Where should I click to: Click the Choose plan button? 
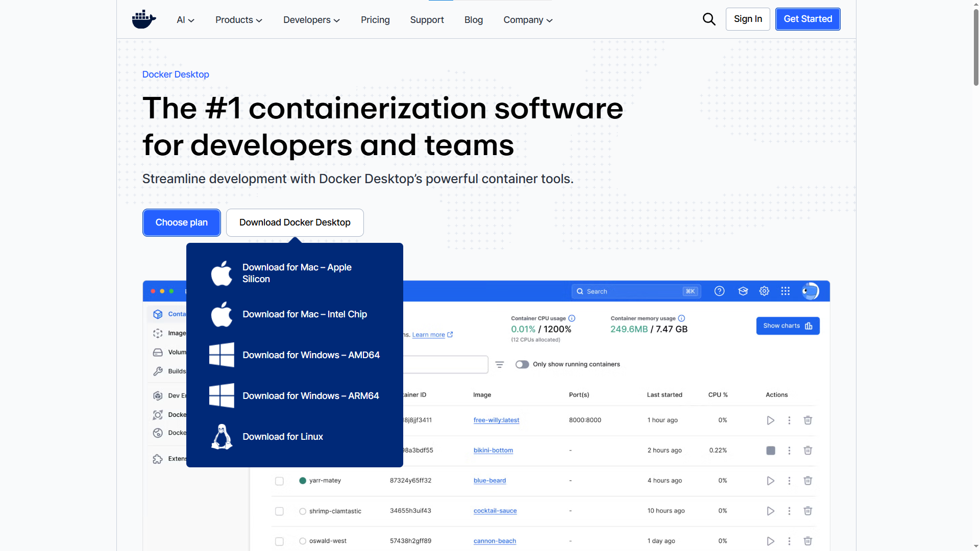coord(182,222)
